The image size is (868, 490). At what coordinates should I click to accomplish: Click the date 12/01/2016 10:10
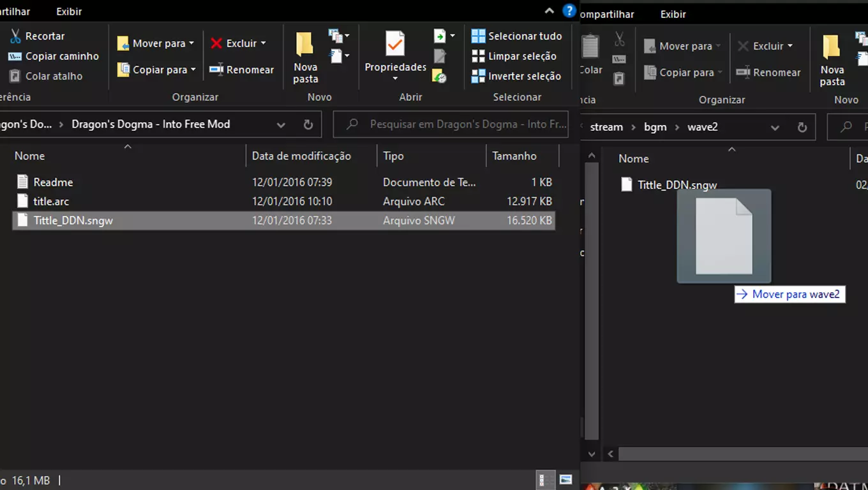click(x=292, y=202)
